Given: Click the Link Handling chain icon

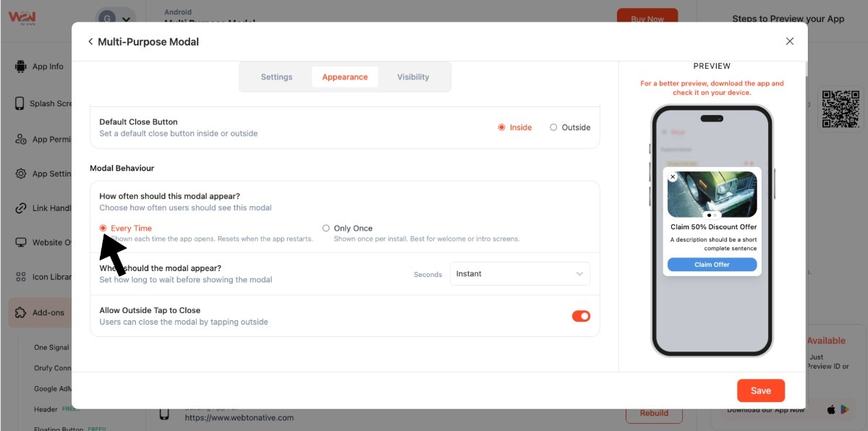Looking at the screenshot, I should 20,208.
